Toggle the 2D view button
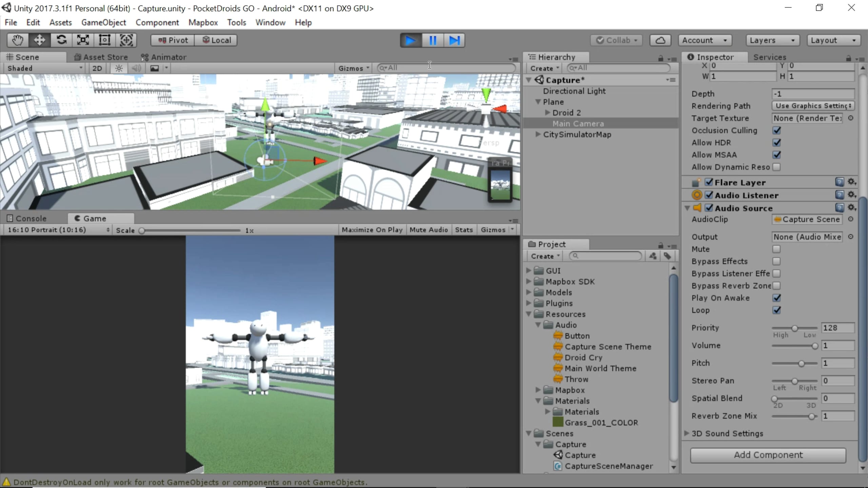Viewport: 868px width, 488px height. pos(97,68)
